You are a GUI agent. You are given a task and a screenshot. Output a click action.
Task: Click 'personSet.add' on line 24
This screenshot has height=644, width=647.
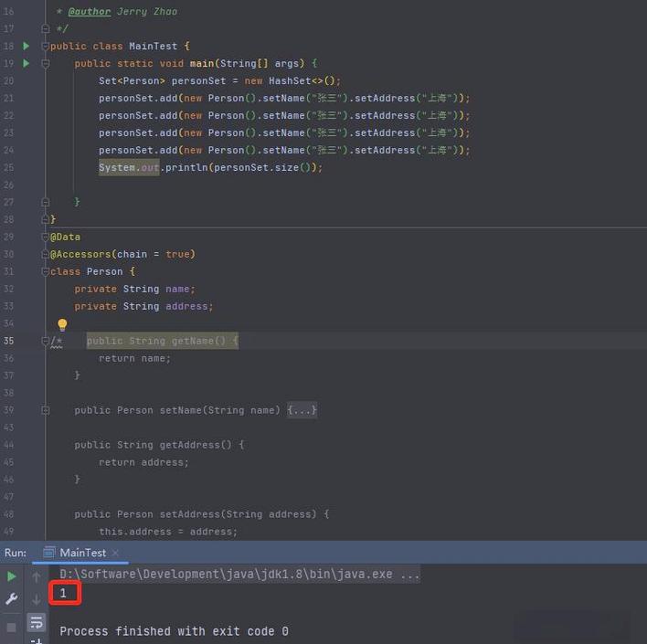[138, 150]
